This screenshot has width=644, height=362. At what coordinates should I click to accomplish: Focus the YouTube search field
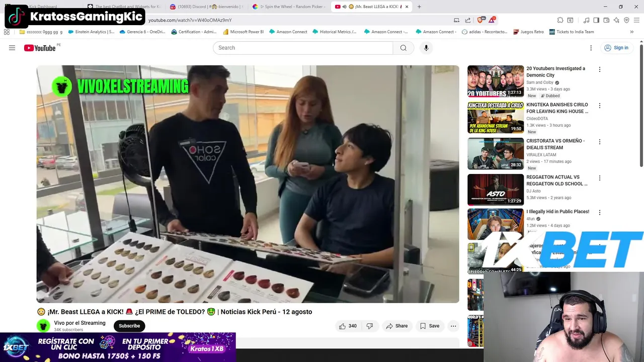[x=303, y=48]
